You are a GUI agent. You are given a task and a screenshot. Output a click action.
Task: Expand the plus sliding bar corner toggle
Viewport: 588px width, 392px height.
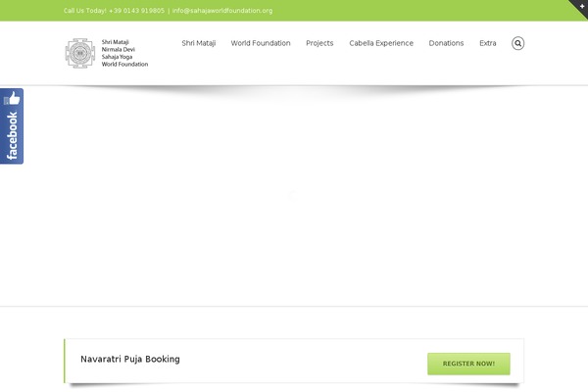click(x=581, y=7)
